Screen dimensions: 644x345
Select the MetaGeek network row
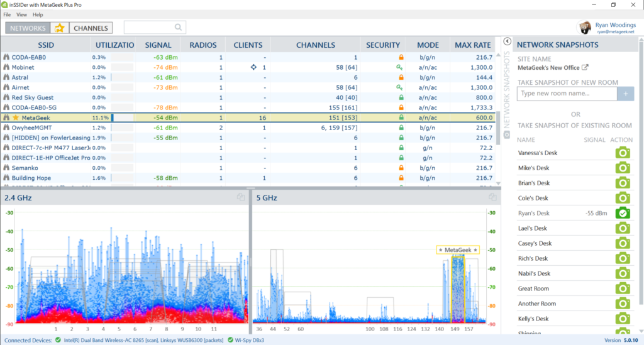pos(248,118)
